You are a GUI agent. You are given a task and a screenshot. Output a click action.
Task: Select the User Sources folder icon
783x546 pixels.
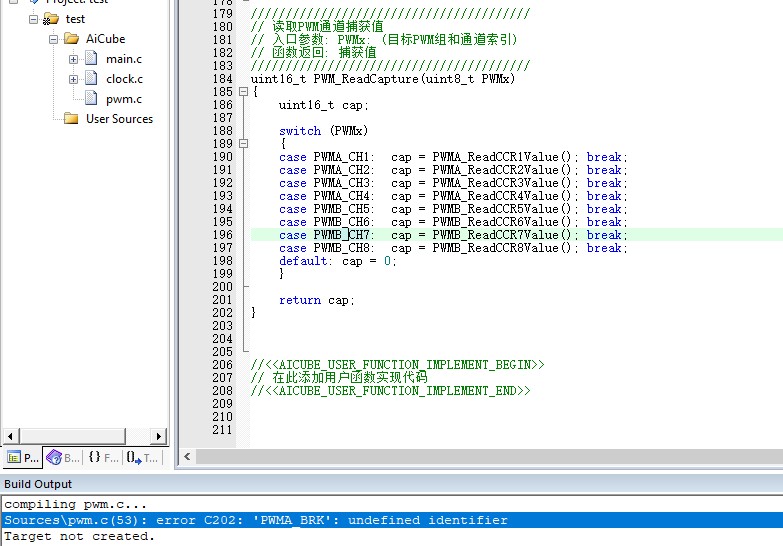71,119
